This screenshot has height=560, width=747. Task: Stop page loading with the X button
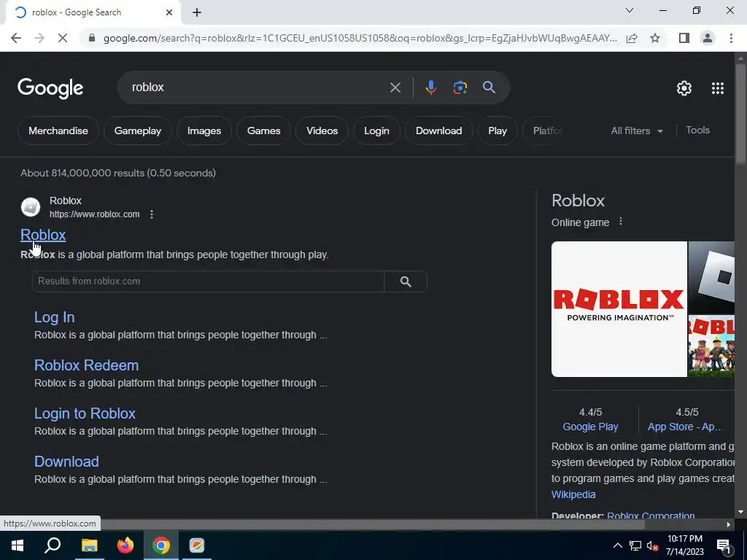pyautogui.click(x=63, y=38)
